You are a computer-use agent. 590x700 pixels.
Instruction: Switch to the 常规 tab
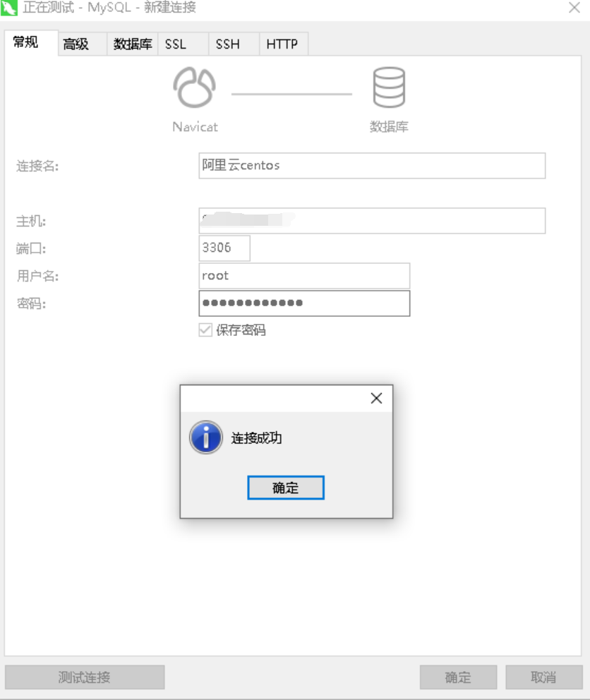pos(31,43)
